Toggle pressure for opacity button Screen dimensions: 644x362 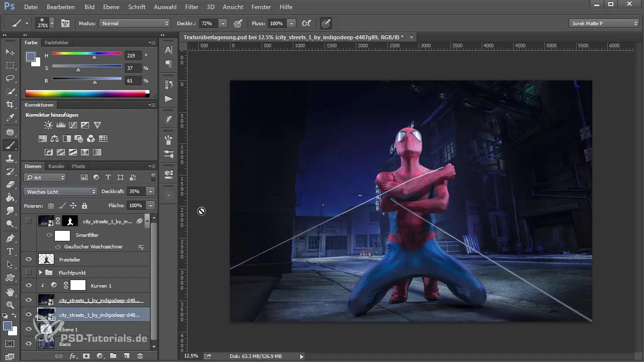pos(238,23)
